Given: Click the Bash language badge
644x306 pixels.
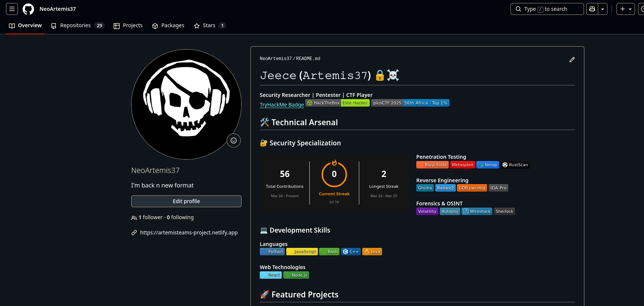Looking at the screenshot, I should [329, 252].
